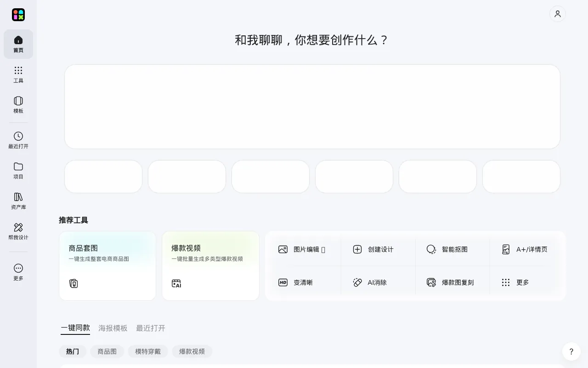Image resolution: width=588 pixels, height=368 pixels.
Task: Expand 更多 options in the sidebar
Action: 18,272
